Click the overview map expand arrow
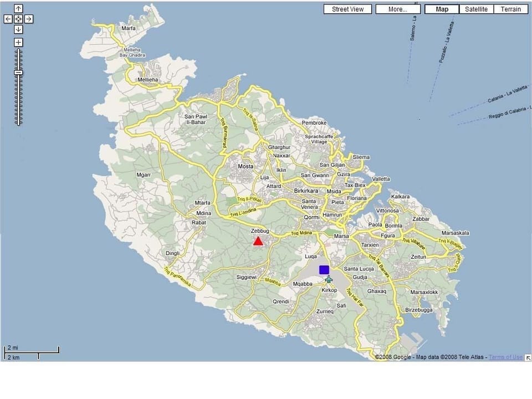Image resolution: width=532 pixels, height=399 pixels. [528, 357]
